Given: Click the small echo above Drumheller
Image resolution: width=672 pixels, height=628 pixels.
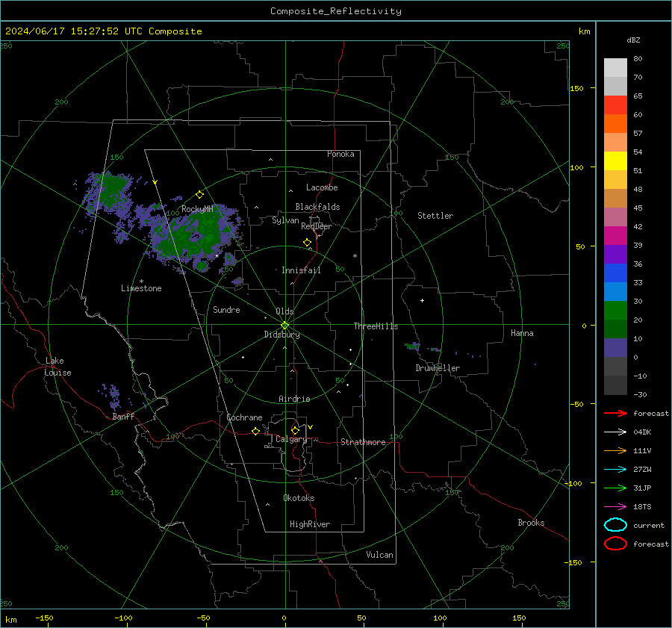Looking at the screenshot, I should pyautogui.click(x=412, y=346).
